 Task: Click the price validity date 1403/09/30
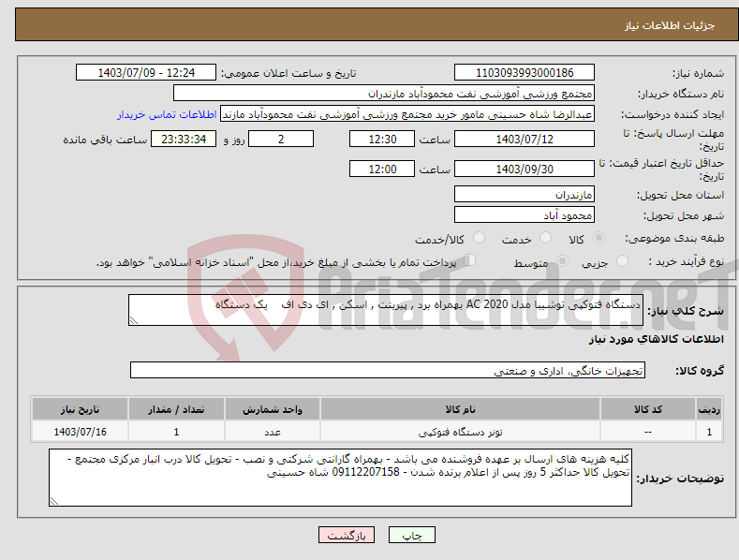coord(525,169)
